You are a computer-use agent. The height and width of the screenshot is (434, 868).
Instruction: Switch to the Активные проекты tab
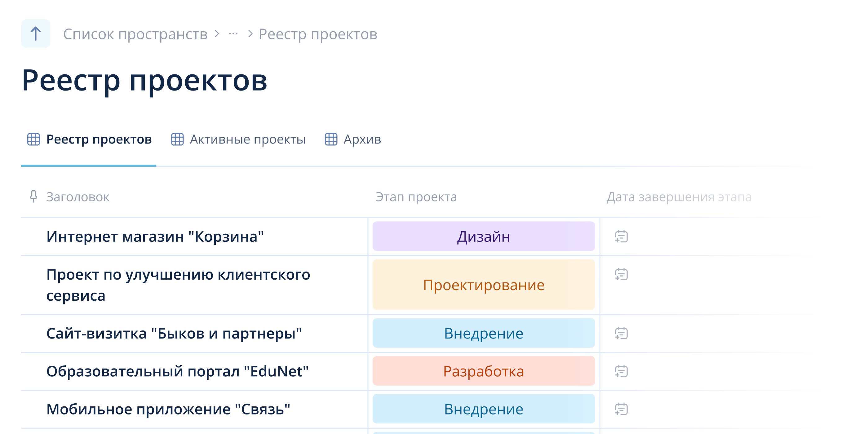pyautogui.click(x=238, y=139)
